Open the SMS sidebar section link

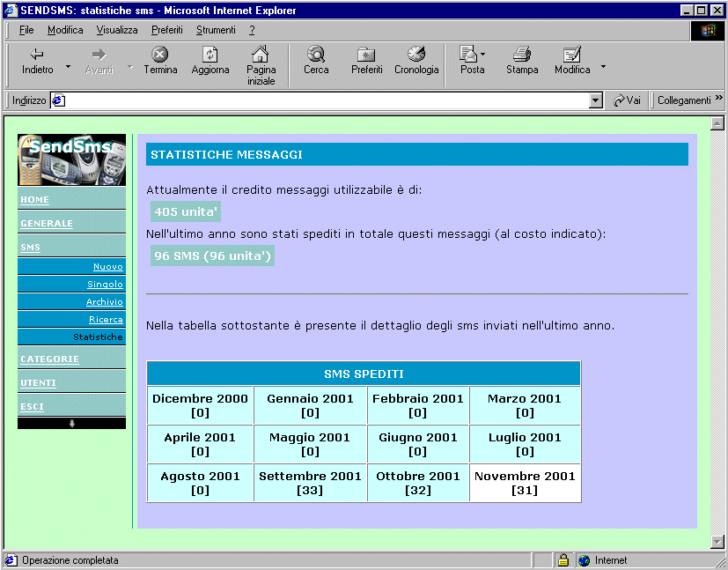tap(30, 248)
